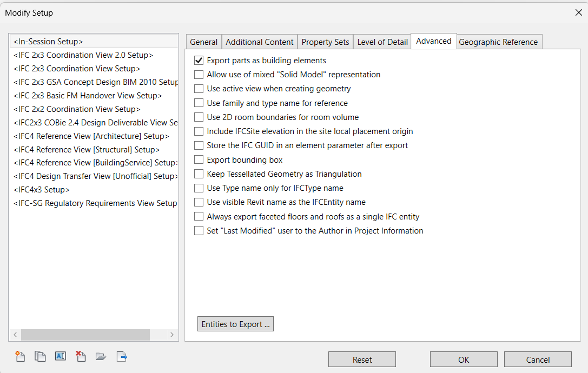The width and height of the screenshot is (588, 373).
Task: Select <IFC4 Reference View [Architecture] Setup>
Action: click(x=94, y=136)
